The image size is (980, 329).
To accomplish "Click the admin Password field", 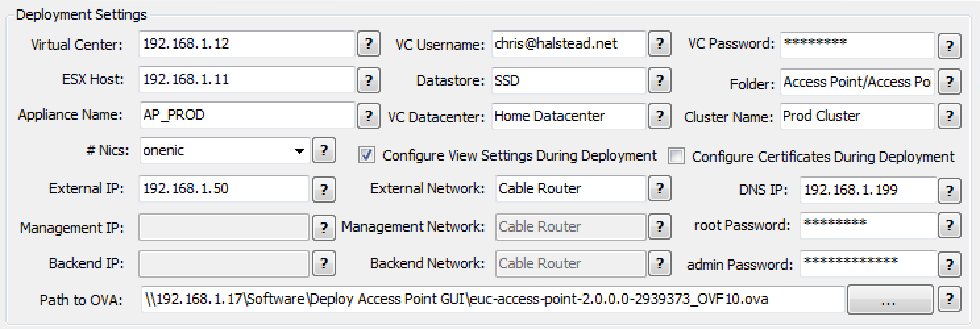I will pyautogui.click(x=868, y=264).
